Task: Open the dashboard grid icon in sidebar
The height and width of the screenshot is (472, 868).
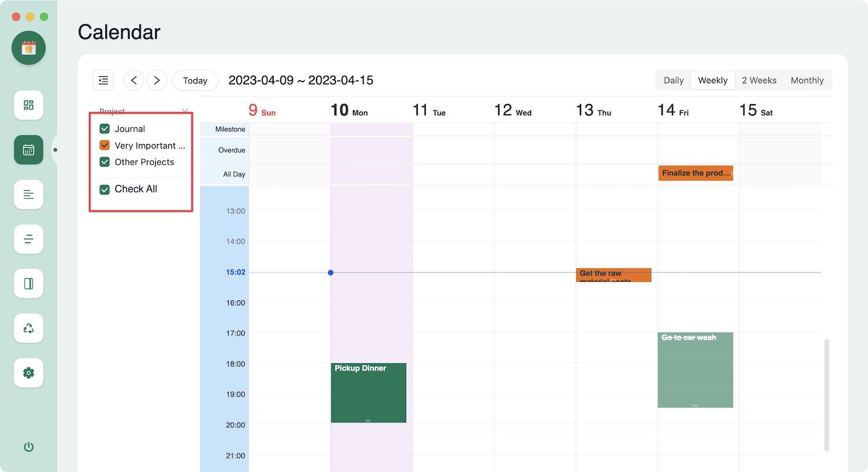Action: [x=28, y=105]
